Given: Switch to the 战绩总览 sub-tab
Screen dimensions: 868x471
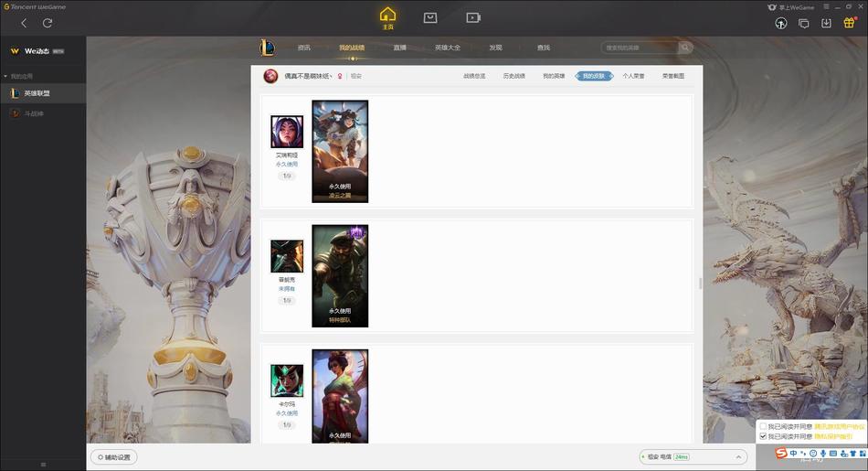Looking at the screenshot, I should (x=474, y=76).
